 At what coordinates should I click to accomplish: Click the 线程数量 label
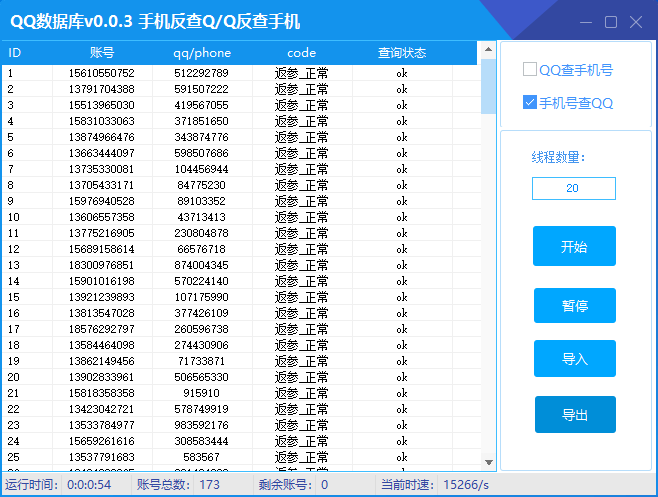[x=558, y=157]
